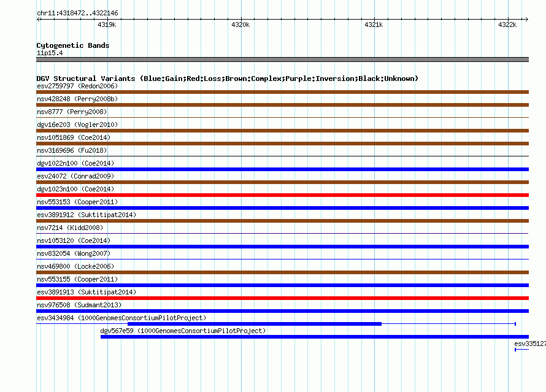Open variant dgv567e59 (1000GenomesConsortiumPilotProject) label
The height and width of the screenshot is (392, 546).
click(x=183, y=331)
